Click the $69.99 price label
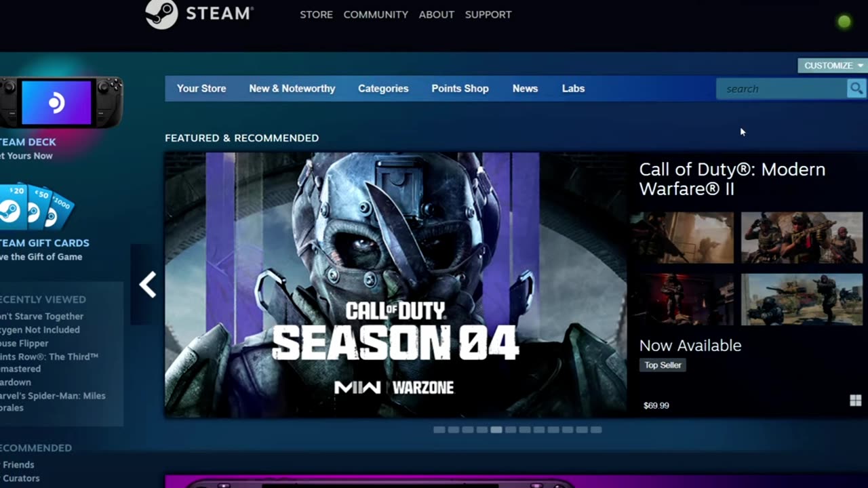 pyautogui.click(x=656, y=405)
